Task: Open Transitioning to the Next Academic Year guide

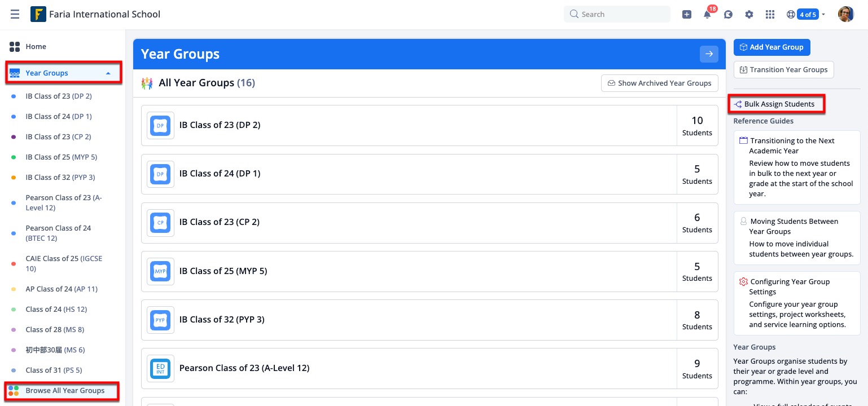Action: pos(797,167)
